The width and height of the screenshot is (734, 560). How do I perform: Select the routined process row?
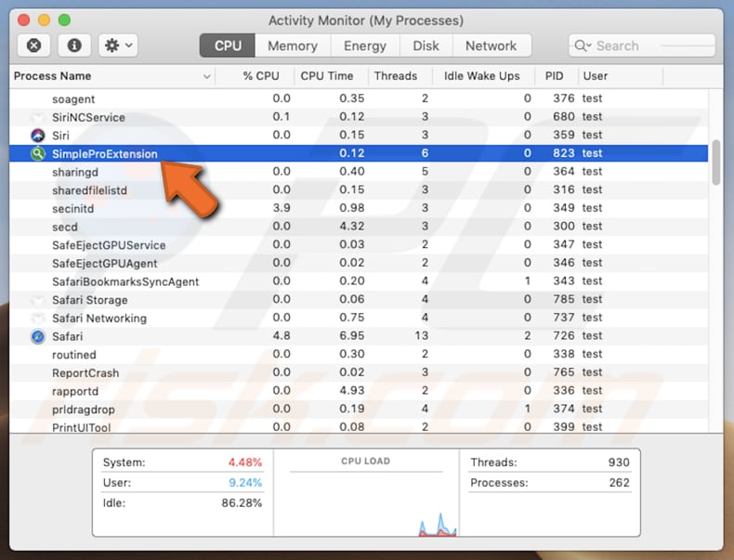coord(359,354)
